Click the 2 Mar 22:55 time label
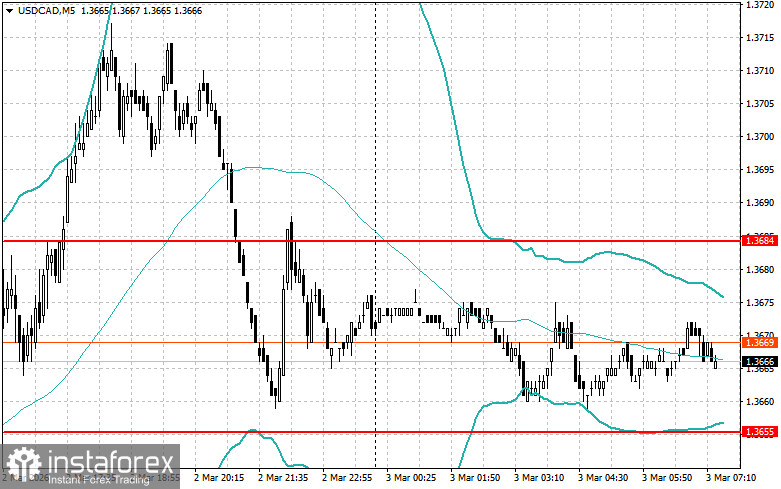The width and height of the screenshot is (781, 489). pos(347,478)
